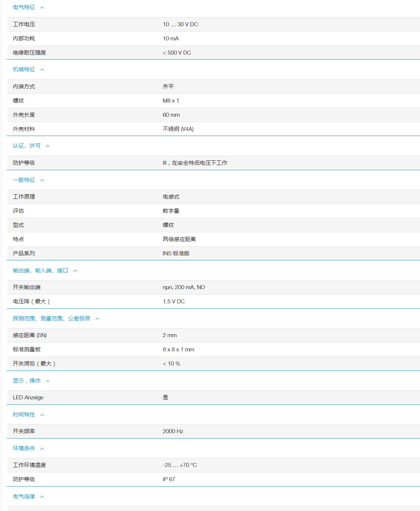Viewport: 420px width, 511px height.
Task: Select the 螺纹 value M8 x 1
Action: coord(172,101)
